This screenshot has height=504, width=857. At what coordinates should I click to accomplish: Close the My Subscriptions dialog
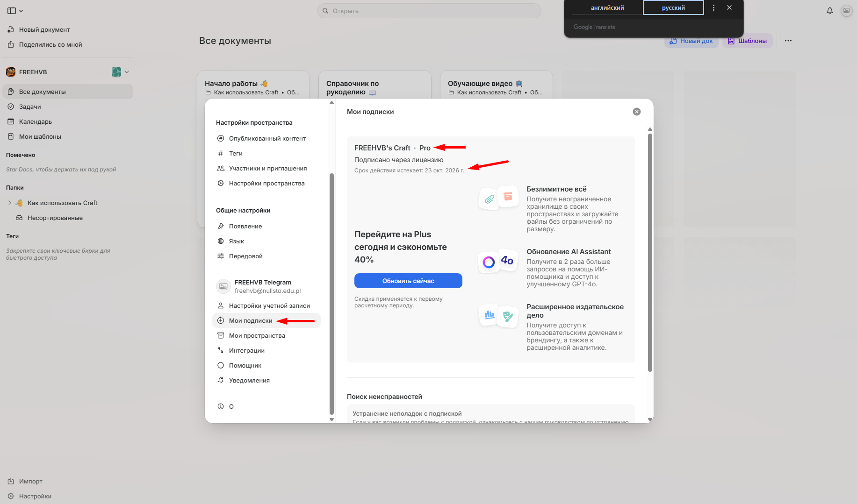click(636, 112)
